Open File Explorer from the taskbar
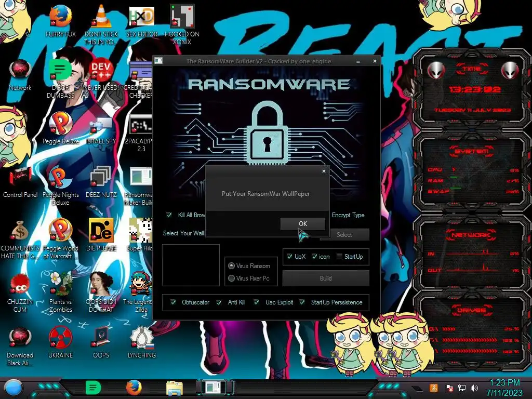 (x=175, y=388)
